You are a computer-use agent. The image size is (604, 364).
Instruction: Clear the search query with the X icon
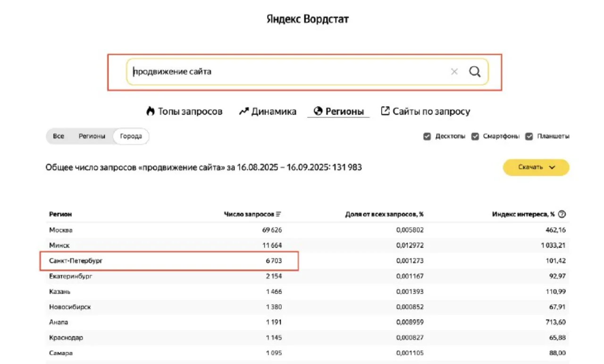click(454, 72)
